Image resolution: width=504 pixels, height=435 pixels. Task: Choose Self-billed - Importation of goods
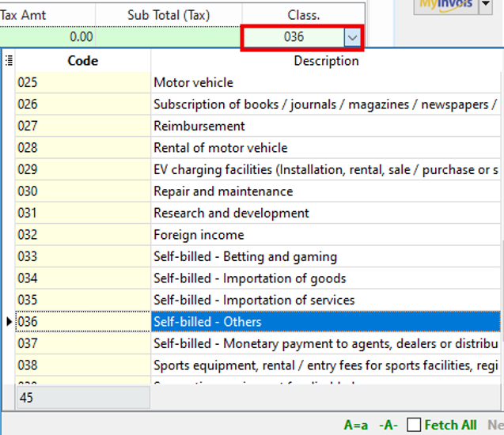click(249, 278)
